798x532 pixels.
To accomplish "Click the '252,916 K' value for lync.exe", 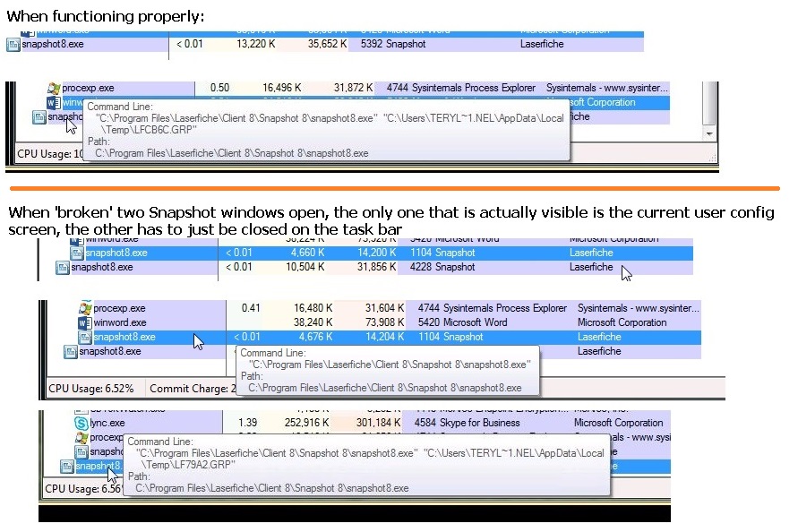I will pos(306,423).
